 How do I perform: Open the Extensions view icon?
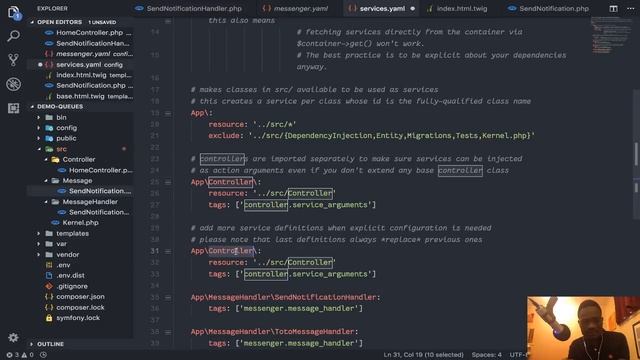pyautogui.click(x=13, y=108)
